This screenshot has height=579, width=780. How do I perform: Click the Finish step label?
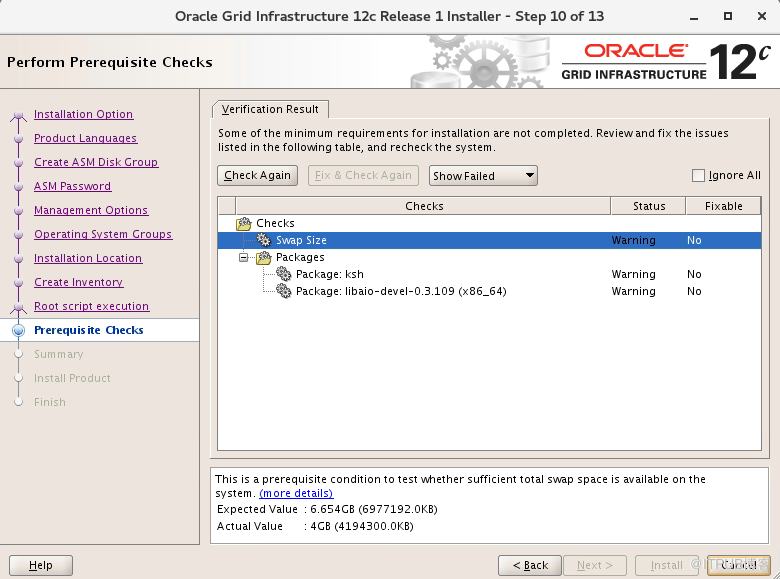coord(50,402)
